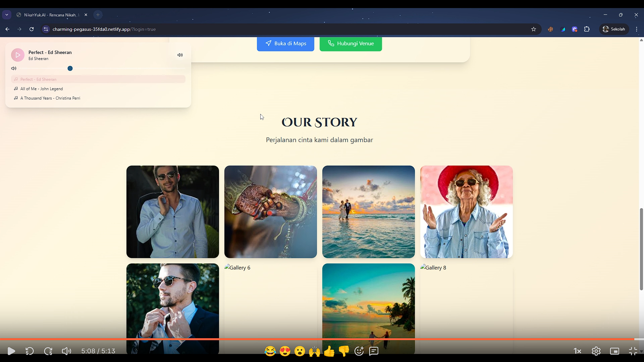
Task: Exit fullscreen video mode
Action: click(633, 351)
